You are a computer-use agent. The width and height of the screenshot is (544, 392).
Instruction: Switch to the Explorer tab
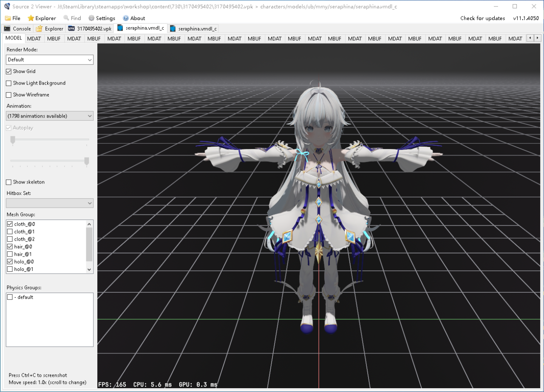click(49, 28)
